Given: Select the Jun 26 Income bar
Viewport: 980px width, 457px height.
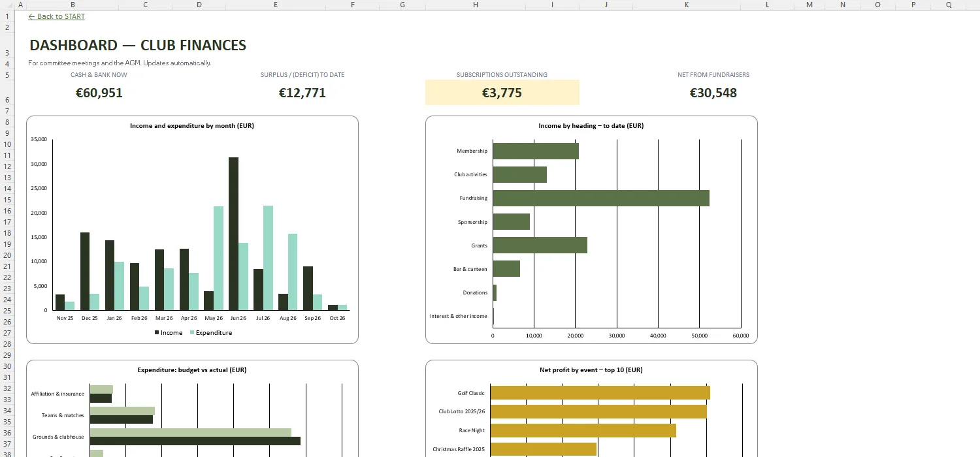Looking at the screenshot, I should click(x=233, y=234).
